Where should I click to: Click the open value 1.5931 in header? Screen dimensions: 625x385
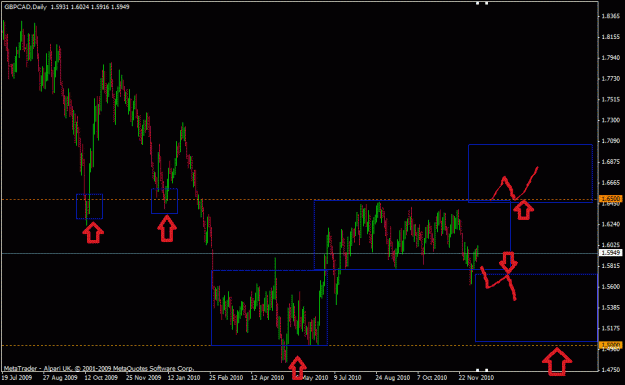click(x=59, y=7)
